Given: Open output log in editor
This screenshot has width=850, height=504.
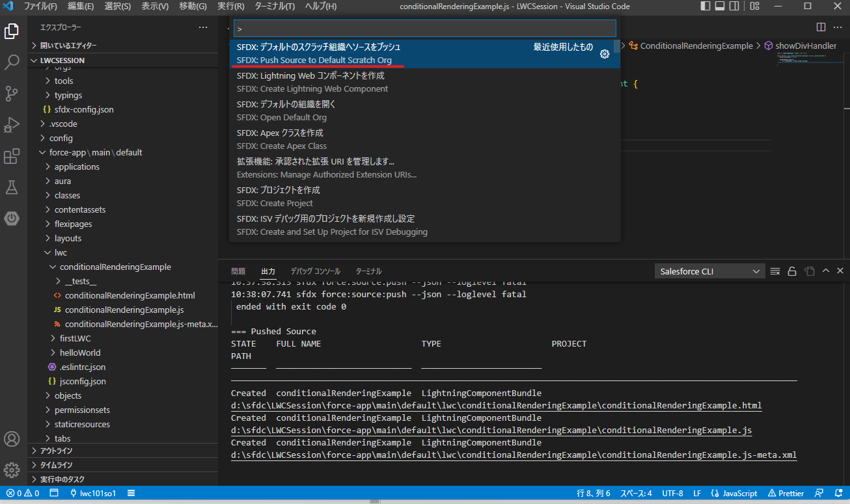Looking at the screenshot, I should pos(809,271).
